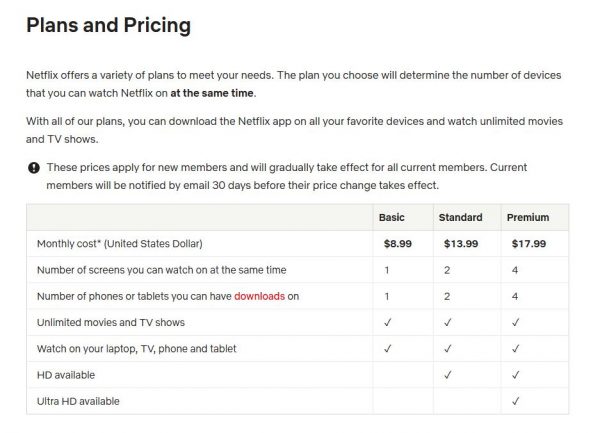The width and height of the screenshot is (600, 433).
Task: Click Premium's Ultra HD checkmark
Action: [515, 401]
